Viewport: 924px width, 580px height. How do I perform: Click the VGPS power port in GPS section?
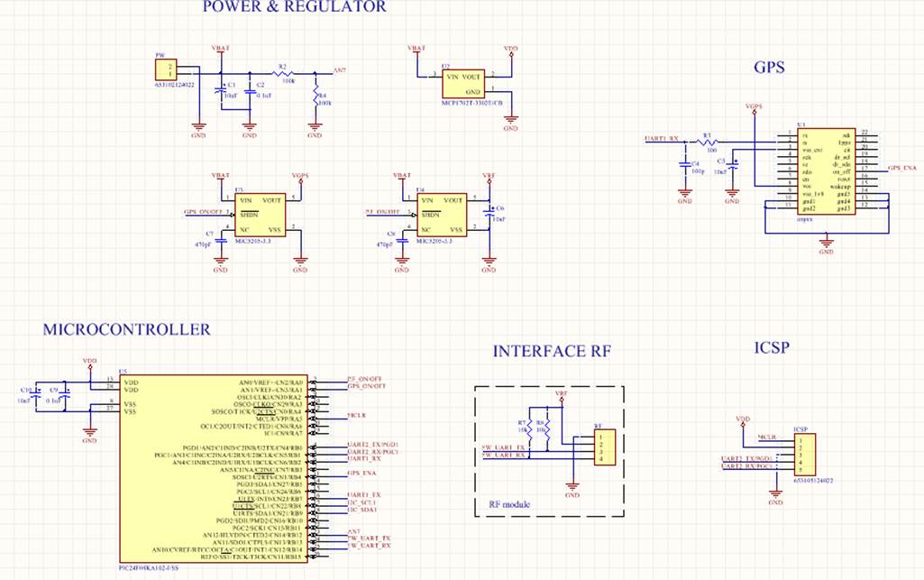click(755, 108)
